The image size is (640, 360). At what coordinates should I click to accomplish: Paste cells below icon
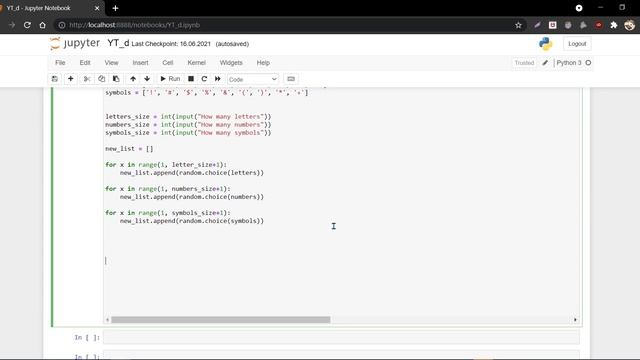pos(116,79)
